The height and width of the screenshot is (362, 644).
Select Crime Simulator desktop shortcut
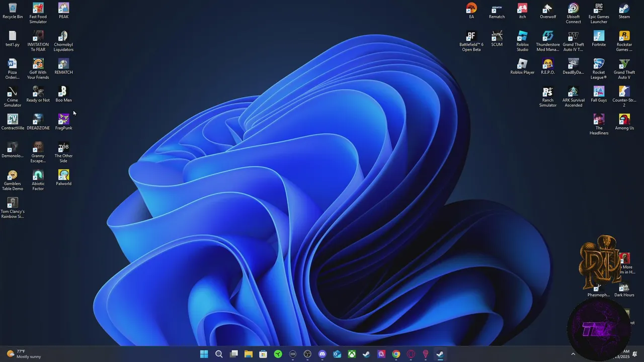point(13,97)
